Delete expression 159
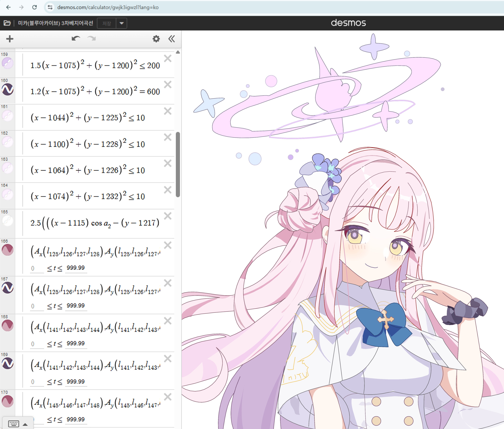 (x=168, y=58)
